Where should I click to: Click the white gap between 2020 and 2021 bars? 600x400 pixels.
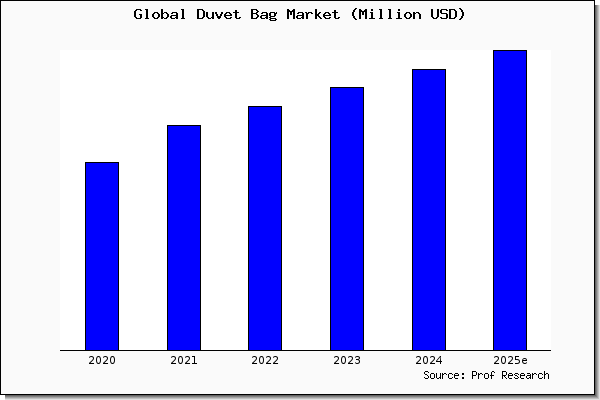[143, 250]
